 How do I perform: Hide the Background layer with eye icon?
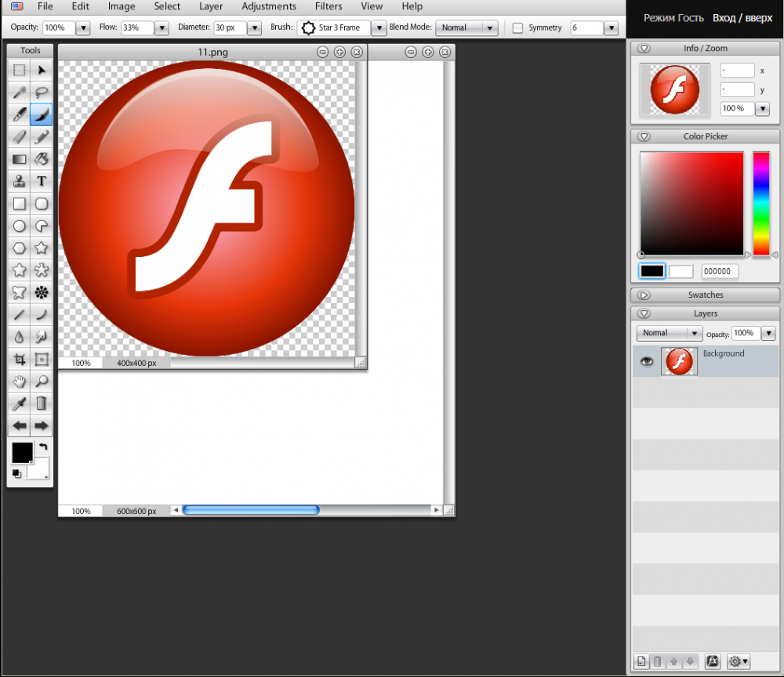click(647, 361)
